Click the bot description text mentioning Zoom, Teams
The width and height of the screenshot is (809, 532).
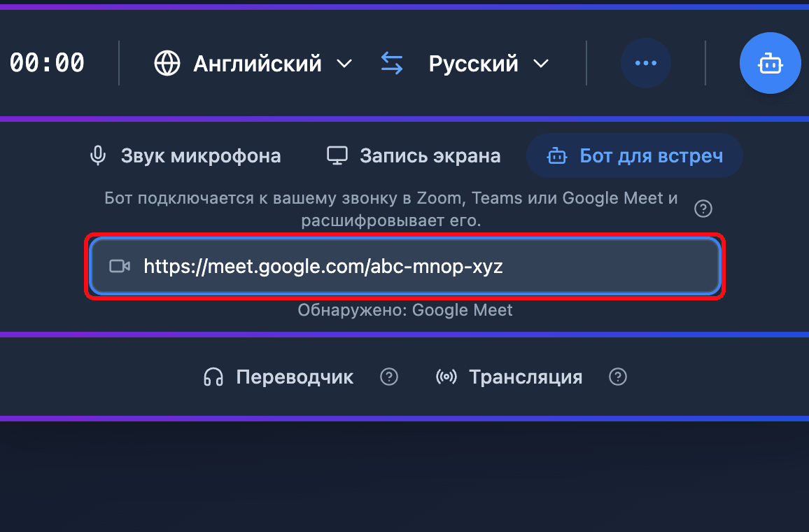click(391, 209)
